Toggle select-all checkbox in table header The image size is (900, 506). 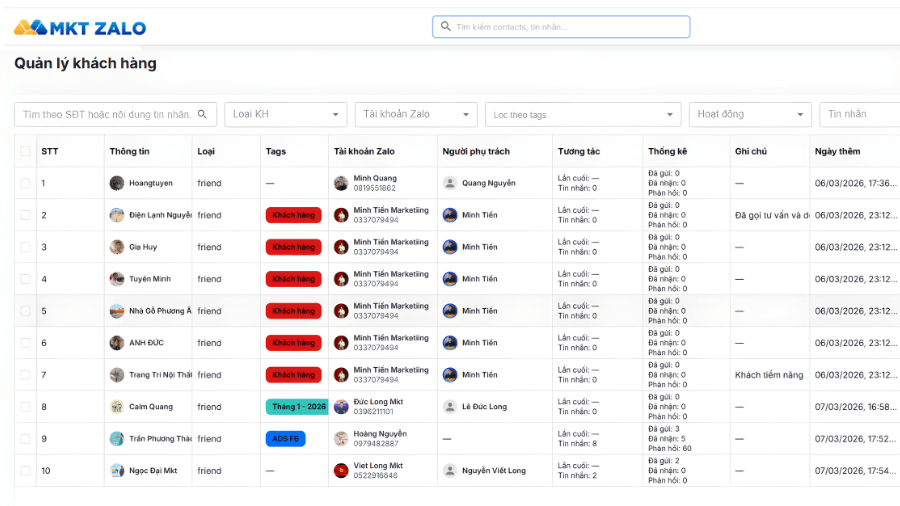[x=25, y=151]
